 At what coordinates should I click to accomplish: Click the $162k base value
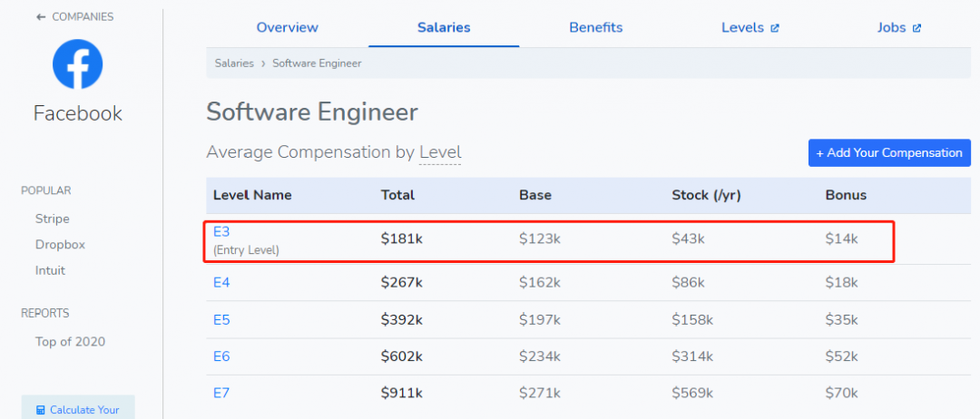point(540,282)
